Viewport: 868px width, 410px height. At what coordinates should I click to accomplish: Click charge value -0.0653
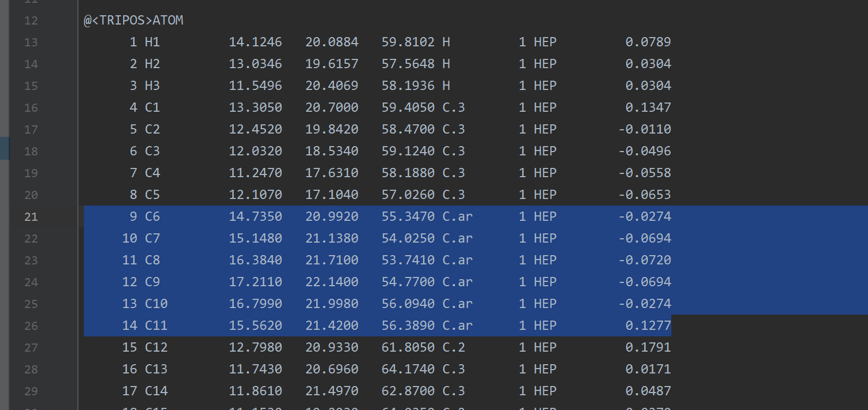pos(645,195)
